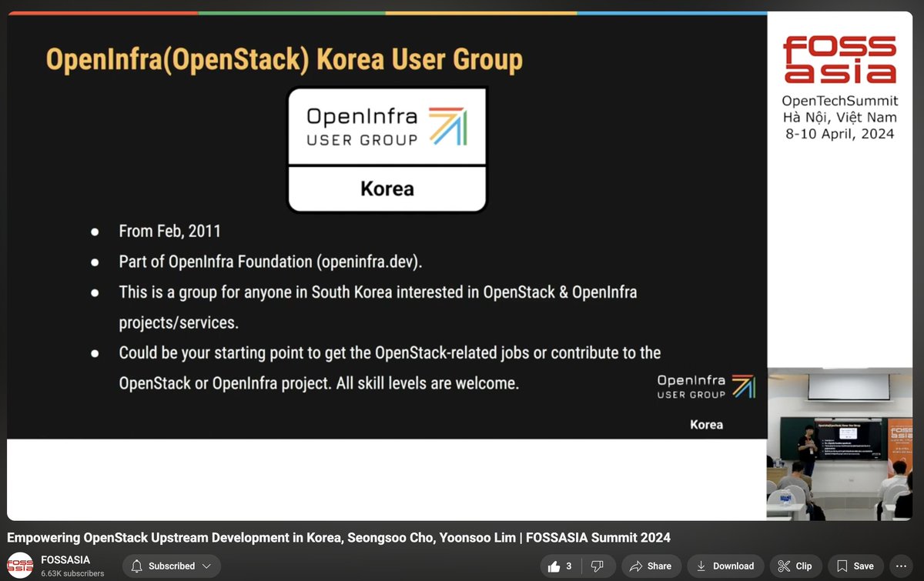Screen dimensions: 924x581
Task: Click the bell icon in Subscribed button
Action: point(137,566)
